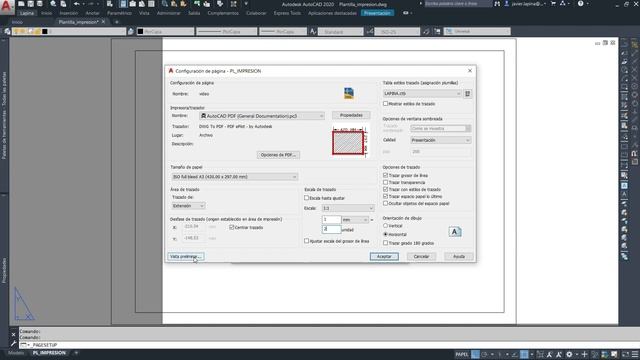Click the annotation scale icon in status bar
This screenshot has width=640, height=360.
coord(549,354)
